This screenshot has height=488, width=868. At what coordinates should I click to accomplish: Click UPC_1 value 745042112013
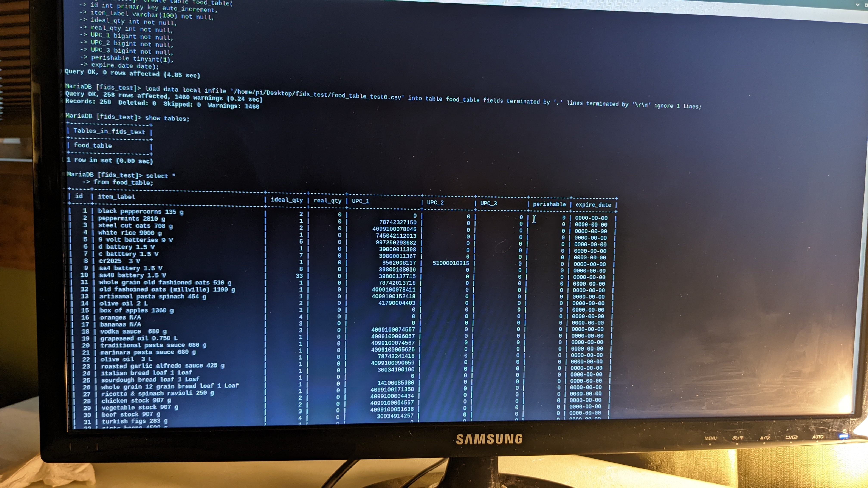coord(396,236)
